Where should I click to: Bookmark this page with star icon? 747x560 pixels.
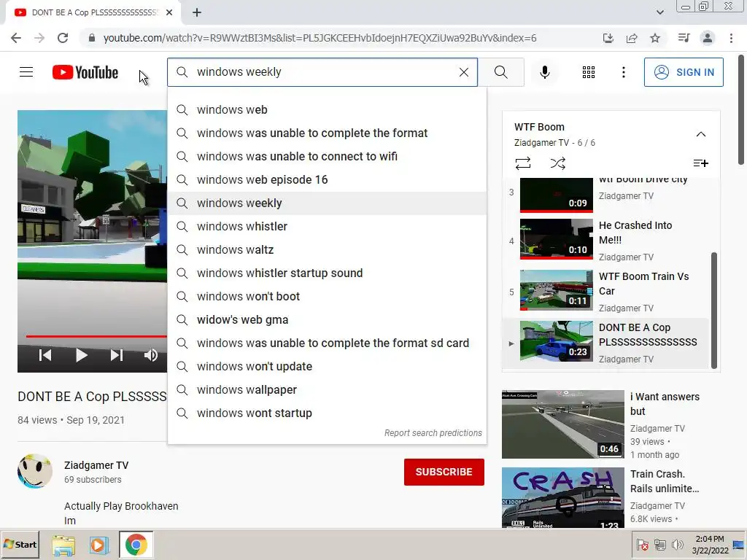655,38
